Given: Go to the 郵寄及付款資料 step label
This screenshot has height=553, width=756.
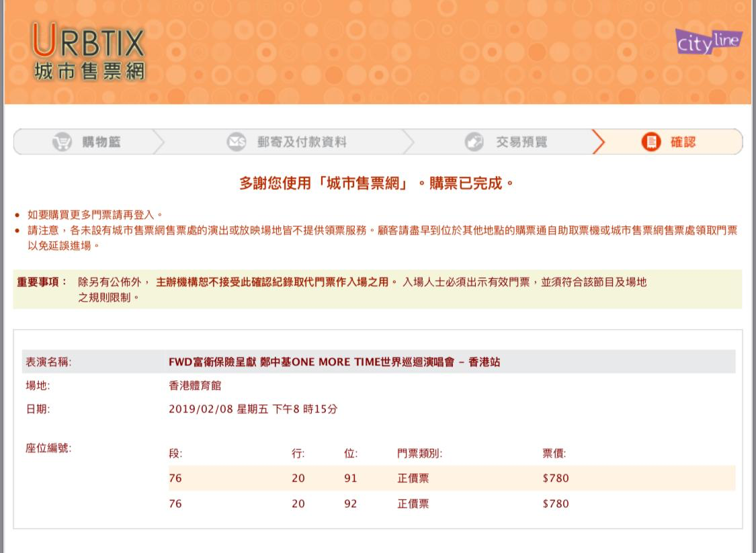Looking at the screenshot, I should (x=302, y=142).
